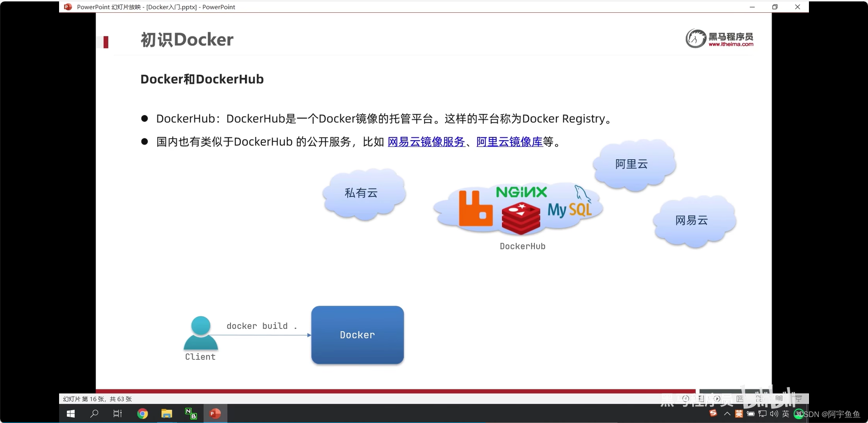Click the slide title 初识Docker
This screenshot has height=423, width=868.
(187, 40)
